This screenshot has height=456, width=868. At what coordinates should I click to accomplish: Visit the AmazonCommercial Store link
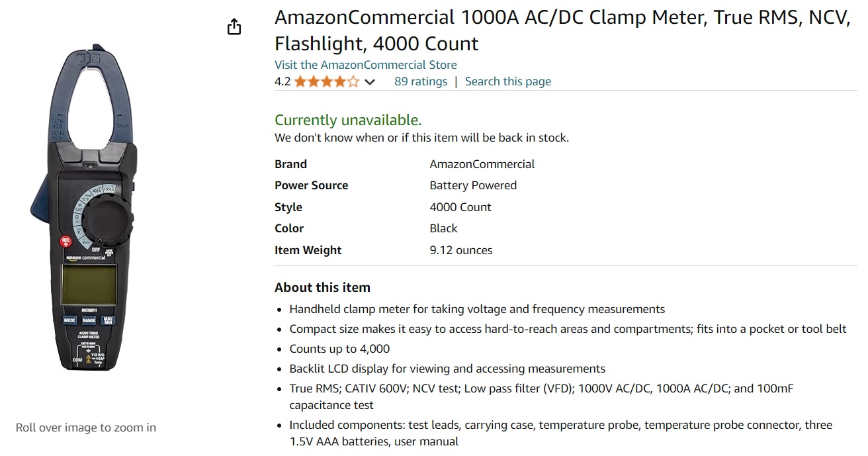pos(366,65)
